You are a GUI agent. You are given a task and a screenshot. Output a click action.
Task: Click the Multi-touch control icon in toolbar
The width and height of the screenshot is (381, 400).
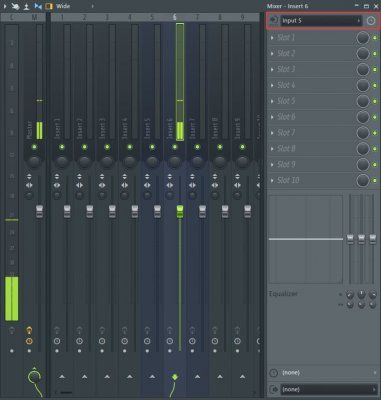[15, 6]
